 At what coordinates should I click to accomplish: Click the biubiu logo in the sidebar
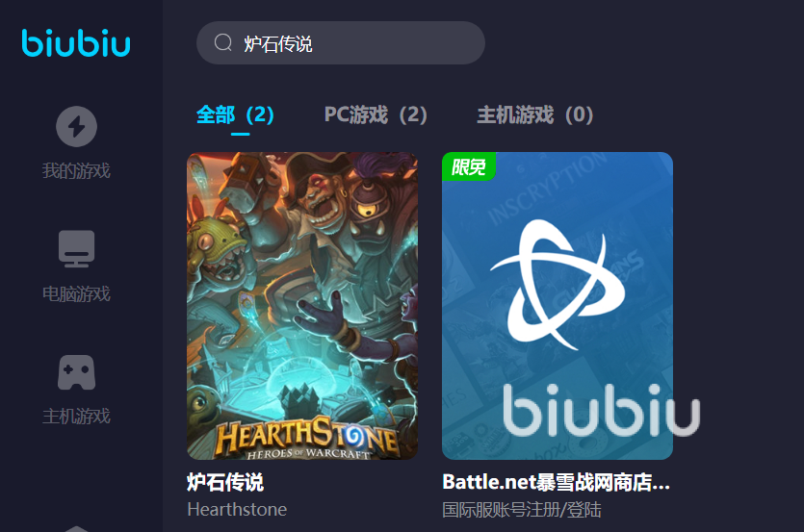coord(76,42)
